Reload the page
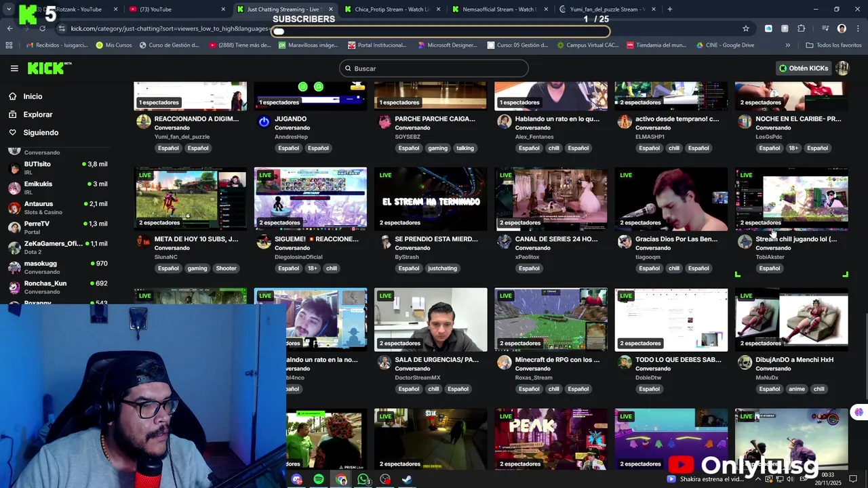 (x=42, y=28)
